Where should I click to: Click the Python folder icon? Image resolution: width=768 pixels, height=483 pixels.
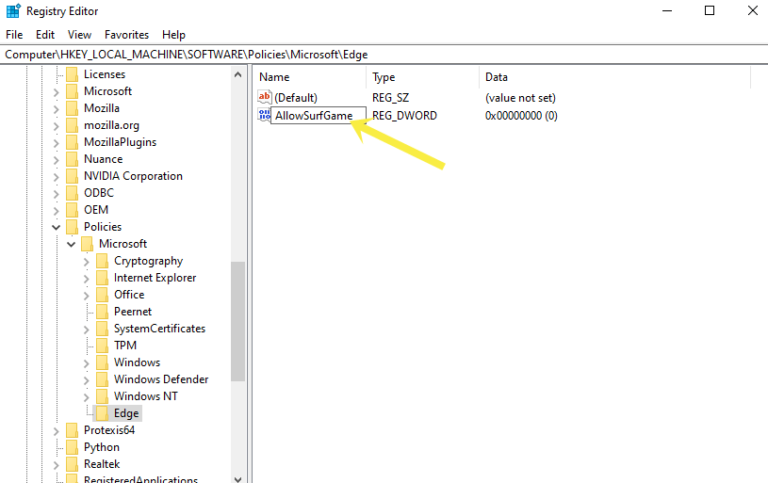coord(72,447)
